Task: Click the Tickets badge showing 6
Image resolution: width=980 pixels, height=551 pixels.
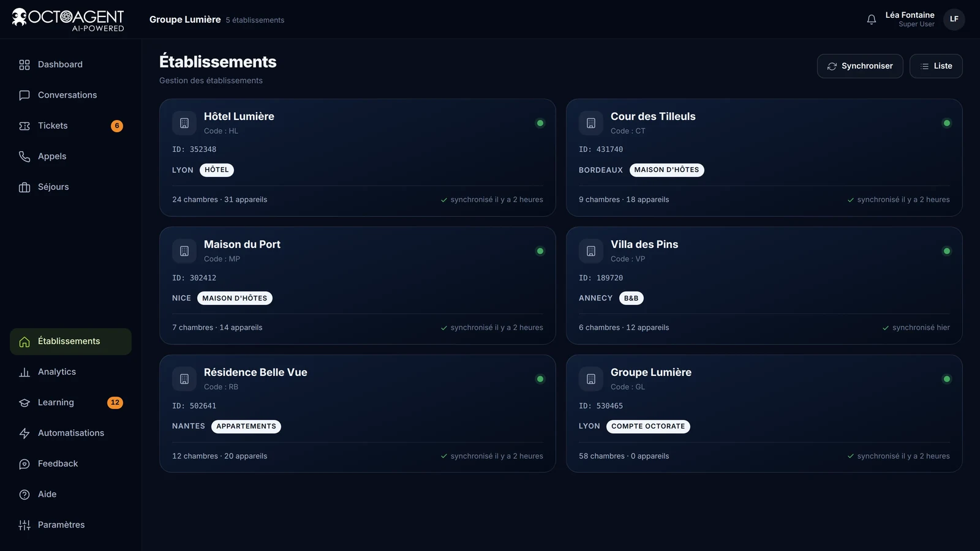Action: 117,126
